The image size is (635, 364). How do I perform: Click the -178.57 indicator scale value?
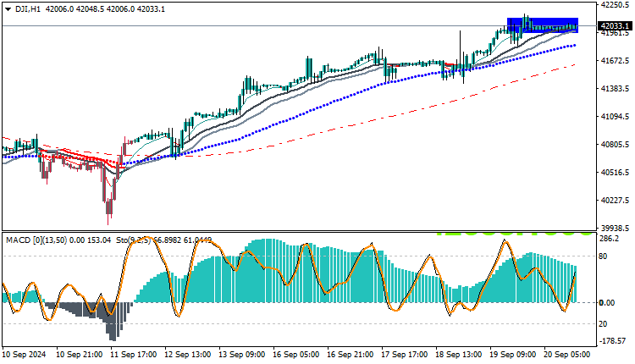[x=612, y=341]
